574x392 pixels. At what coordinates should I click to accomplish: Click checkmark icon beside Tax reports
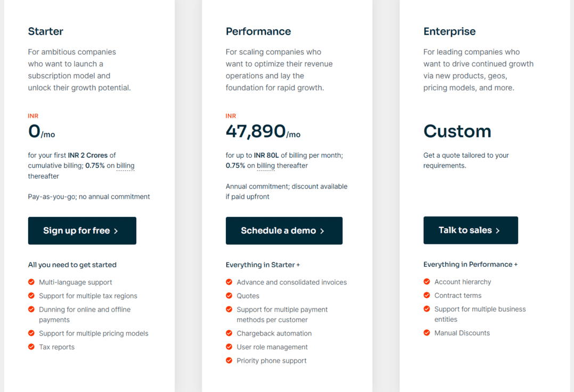point(31,347)
